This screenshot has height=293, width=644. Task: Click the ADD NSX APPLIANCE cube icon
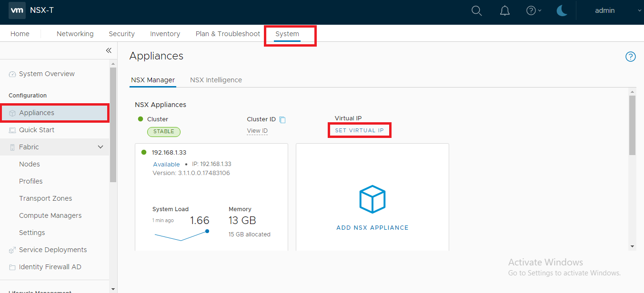coord(372,199)
